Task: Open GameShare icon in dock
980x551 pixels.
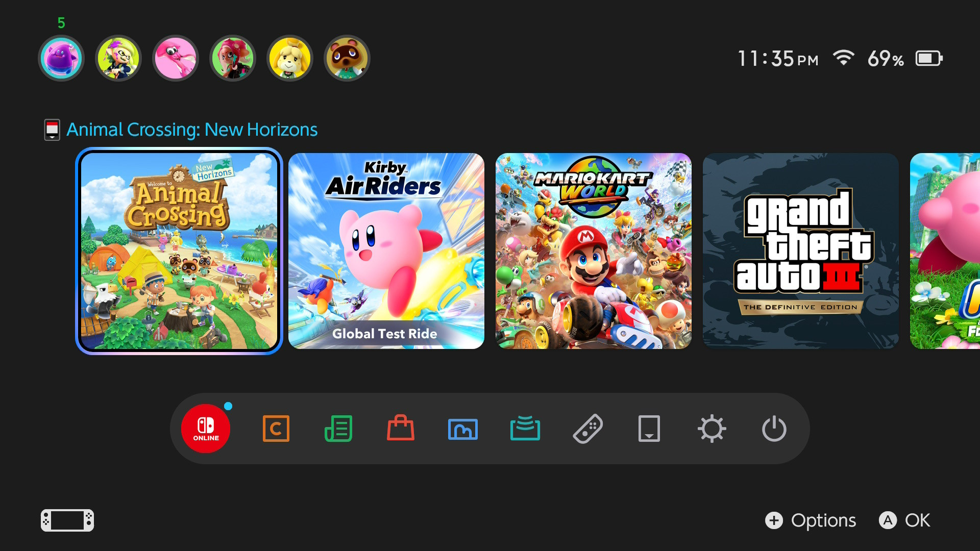Action: (x=525, y=429)
